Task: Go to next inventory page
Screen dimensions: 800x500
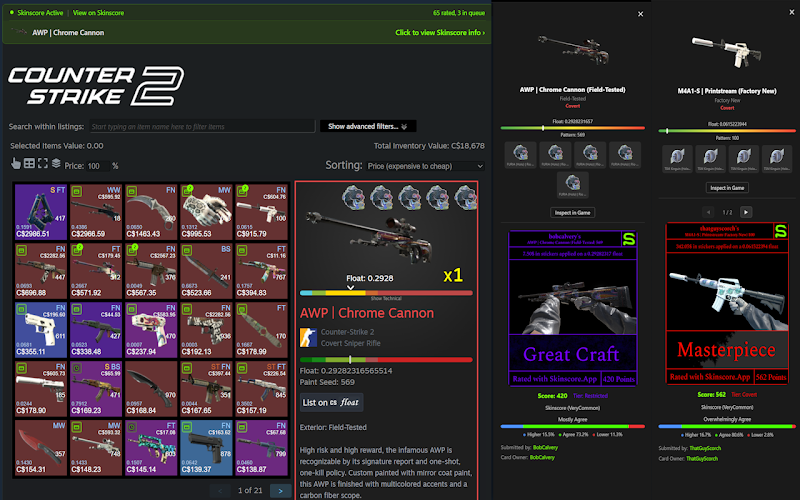Action: (280, 491)
